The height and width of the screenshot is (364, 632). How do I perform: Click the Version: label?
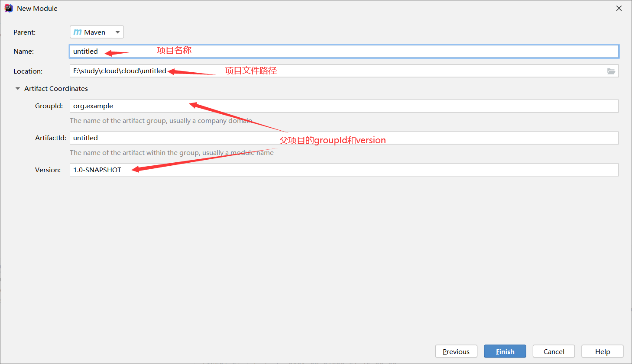point(48,170)
